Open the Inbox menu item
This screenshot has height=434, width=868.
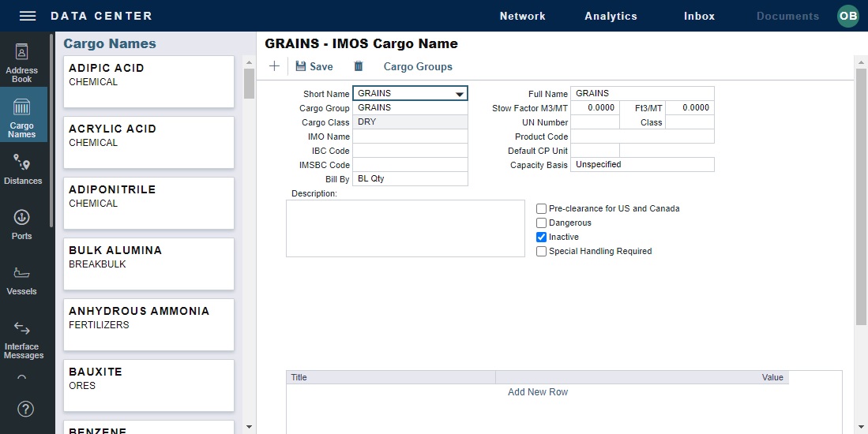pos(699,16)
